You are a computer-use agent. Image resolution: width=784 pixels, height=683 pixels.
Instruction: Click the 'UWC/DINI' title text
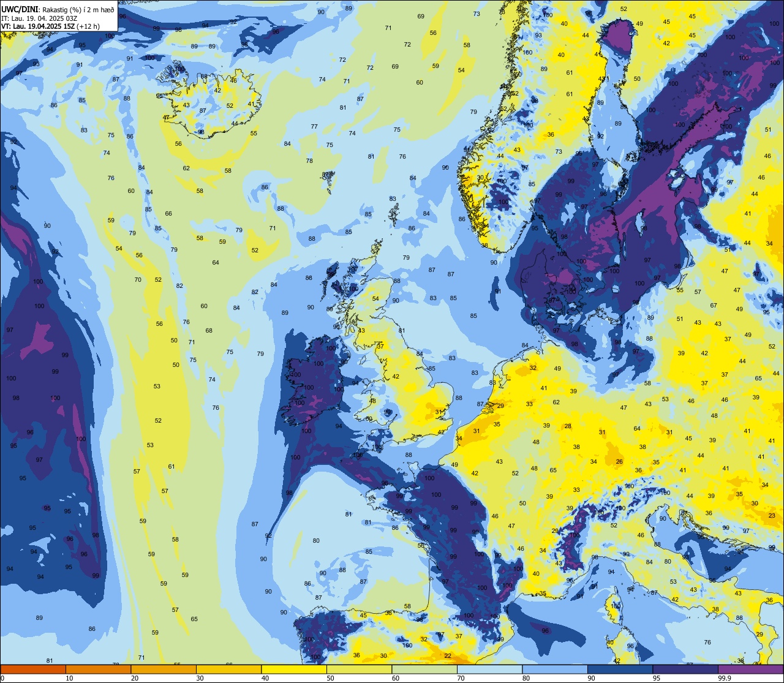pos(20,9)
